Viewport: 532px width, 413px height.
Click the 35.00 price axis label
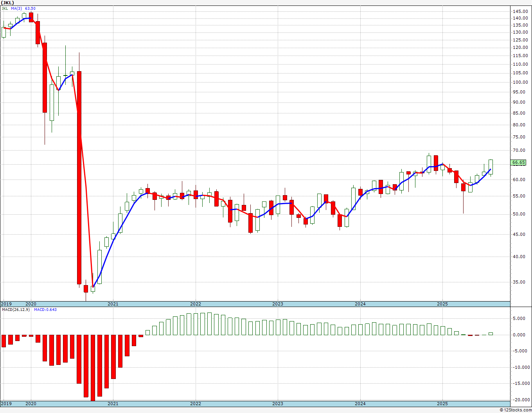click(x=519, y=282)
